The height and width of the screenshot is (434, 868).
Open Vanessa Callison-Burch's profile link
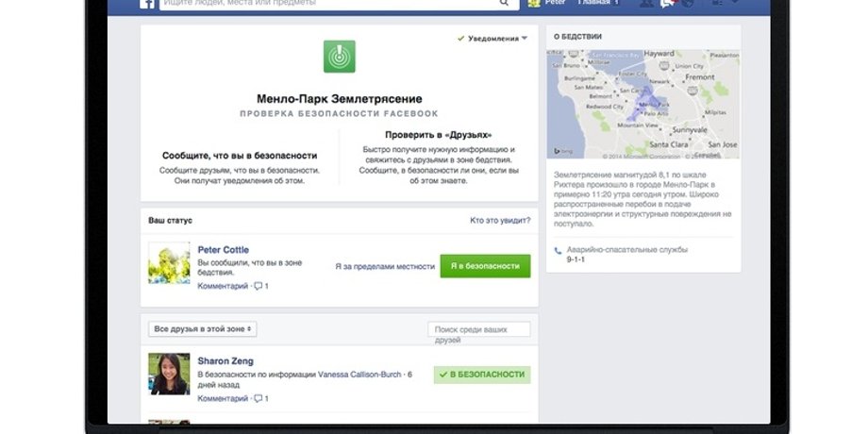click(359, 375)
